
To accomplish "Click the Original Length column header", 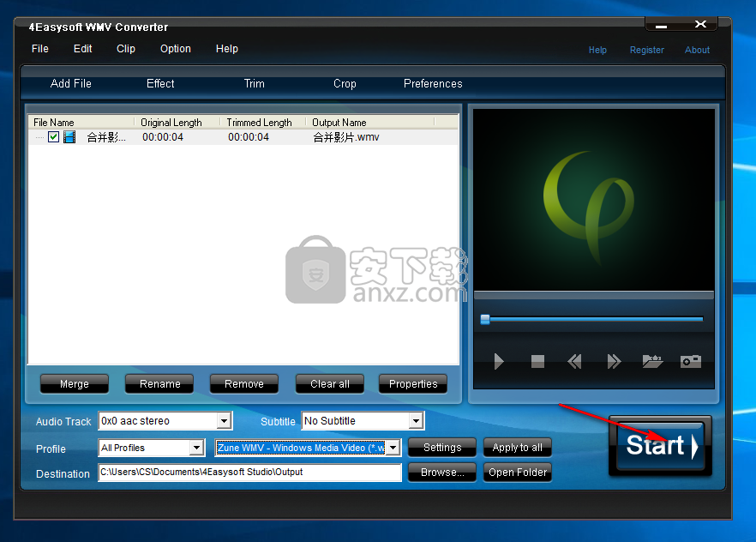I will (177, 123).
